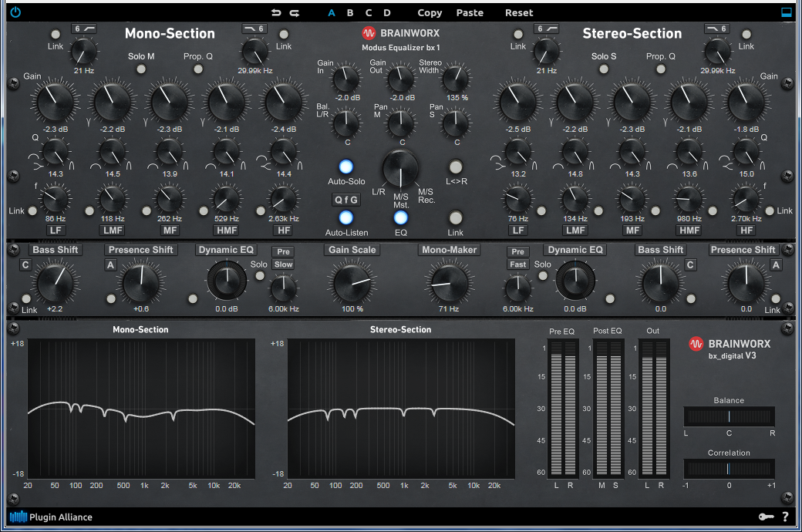Select settings slot B in the toolbar
The width and height of the screenshot is (802, 532).
click(350, 13)
